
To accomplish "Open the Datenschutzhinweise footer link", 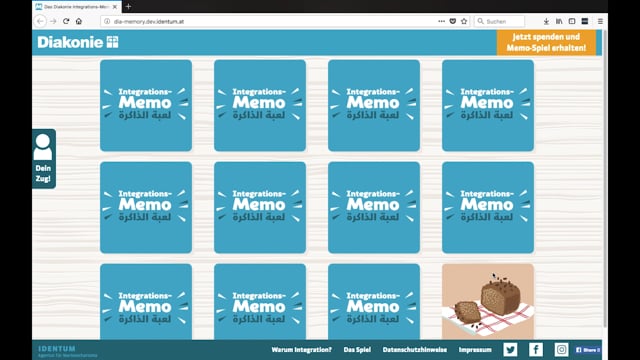I will (415, 350).
